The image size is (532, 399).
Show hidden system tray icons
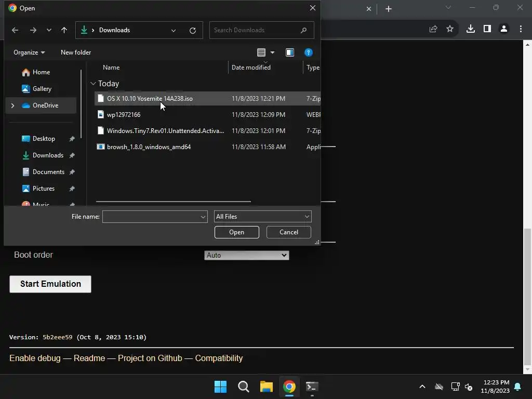[x=422, y=387]
